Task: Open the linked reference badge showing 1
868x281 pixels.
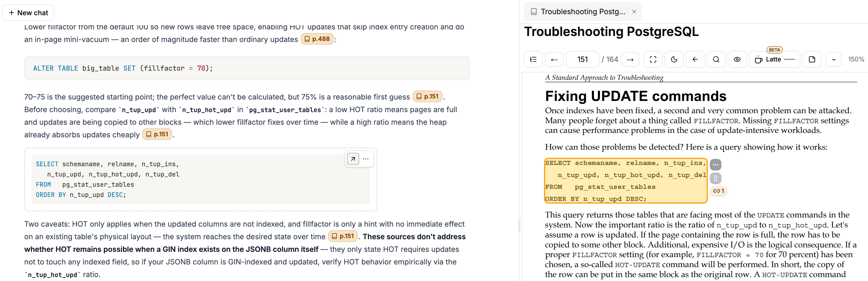Action: pyautogui.click(x=718, y=191)
